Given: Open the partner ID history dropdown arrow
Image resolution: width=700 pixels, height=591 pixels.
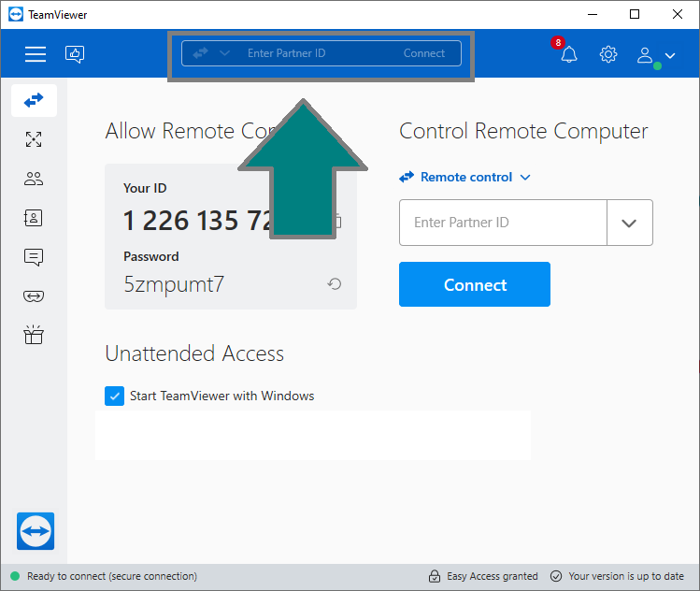Looking at the screenshot, I should 630,223.
